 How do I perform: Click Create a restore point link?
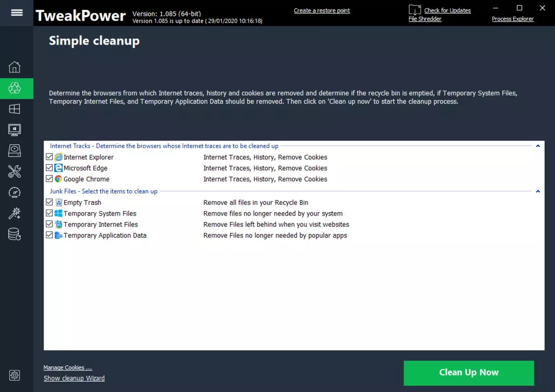[x=322, y=11]
